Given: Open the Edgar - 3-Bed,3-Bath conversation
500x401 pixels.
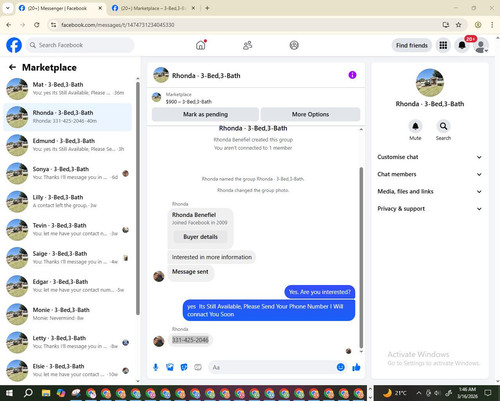Looking at the screenshot, I should tap(67, 286).
